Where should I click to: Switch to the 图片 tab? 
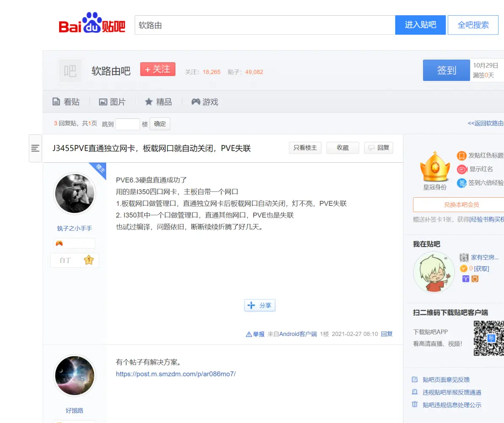click(112, 102)
